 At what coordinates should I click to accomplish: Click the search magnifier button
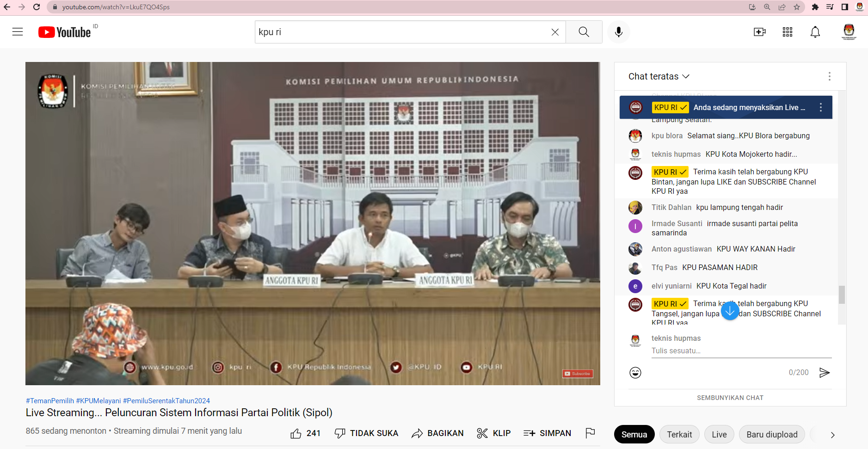coord(584,32)
